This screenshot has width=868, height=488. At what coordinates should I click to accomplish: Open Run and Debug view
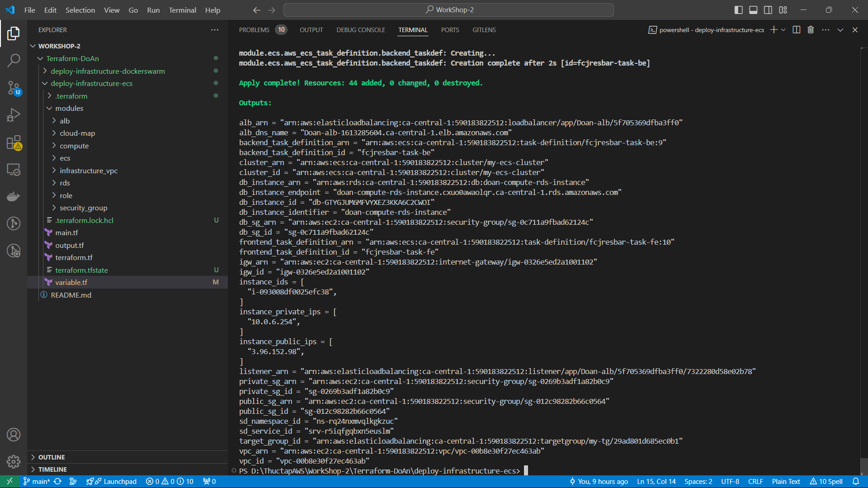(x=14, y=115)
